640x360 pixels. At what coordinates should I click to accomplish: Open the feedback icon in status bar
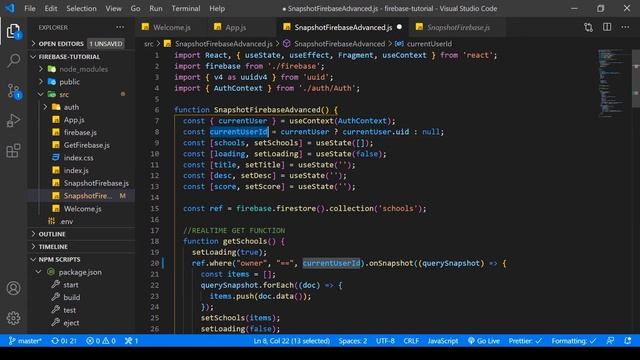610,341
